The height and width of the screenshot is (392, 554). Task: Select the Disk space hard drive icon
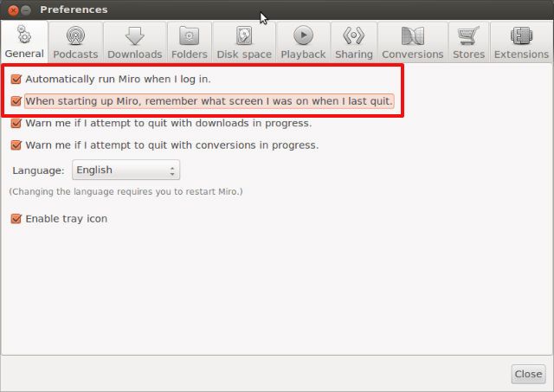244,36
